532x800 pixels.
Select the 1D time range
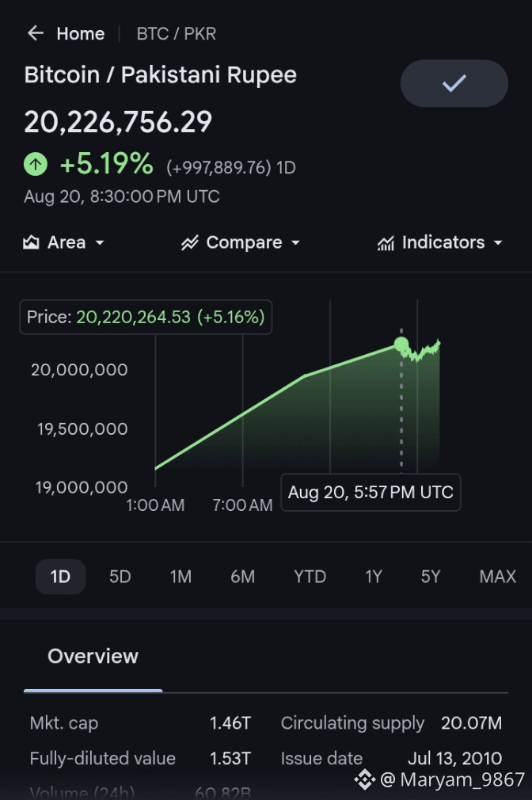60,577
